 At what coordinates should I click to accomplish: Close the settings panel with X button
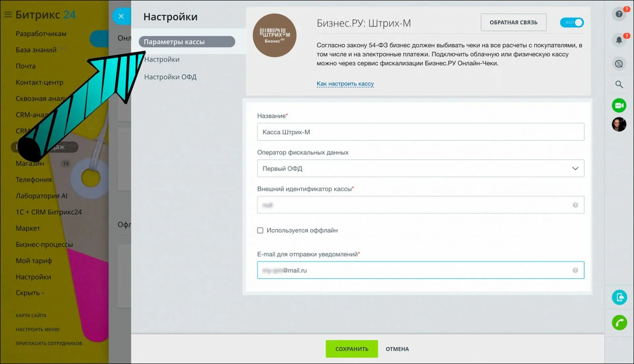(x=121, y=16)
